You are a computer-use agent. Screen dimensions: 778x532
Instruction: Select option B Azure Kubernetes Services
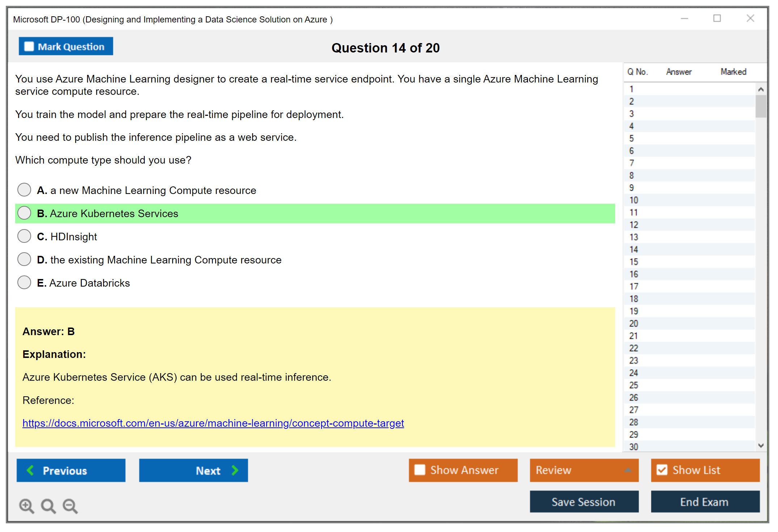click(x=24, y=213)
